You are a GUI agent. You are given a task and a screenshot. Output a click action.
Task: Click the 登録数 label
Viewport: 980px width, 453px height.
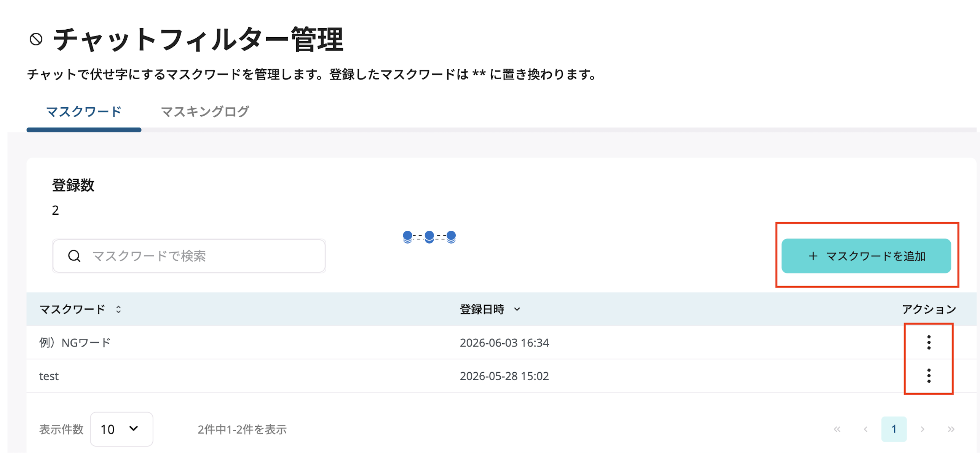click(73, 185)
